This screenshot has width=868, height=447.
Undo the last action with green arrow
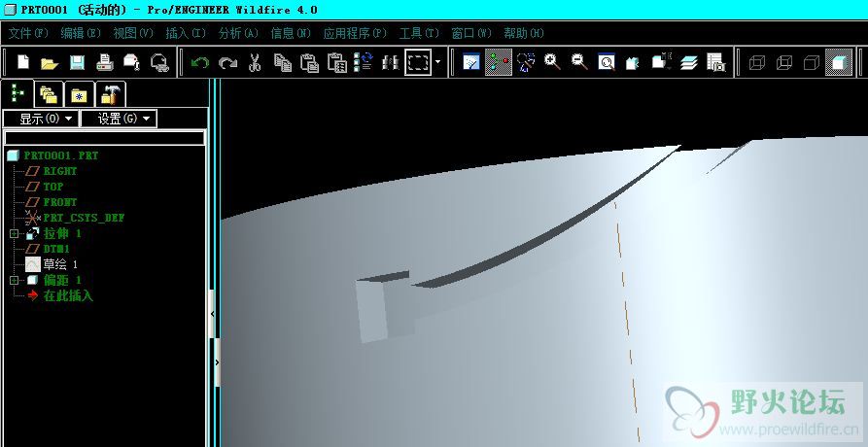tap(200, 62)
